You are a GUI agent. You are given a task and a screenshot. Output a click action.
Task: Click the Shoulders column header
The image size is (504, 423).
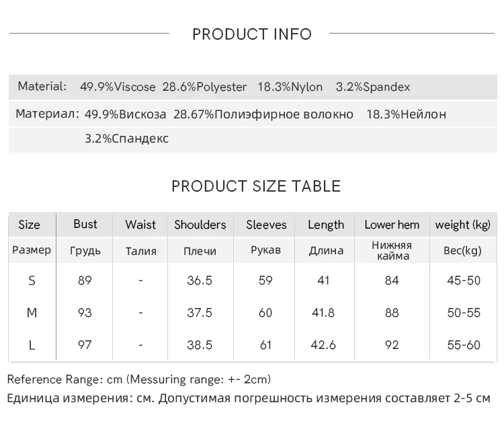[x=200, y=225]
